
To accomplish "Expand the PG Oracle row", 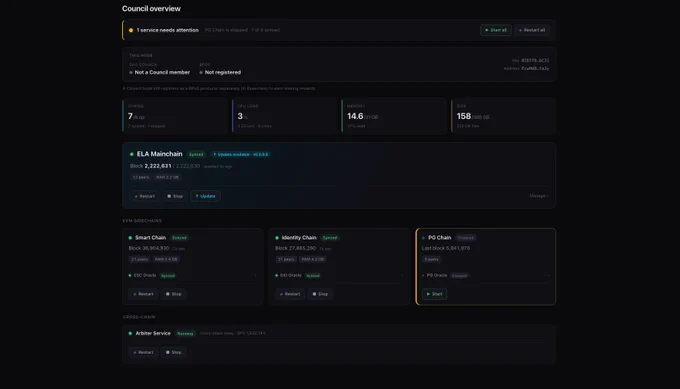I will (x=486, y=275).
